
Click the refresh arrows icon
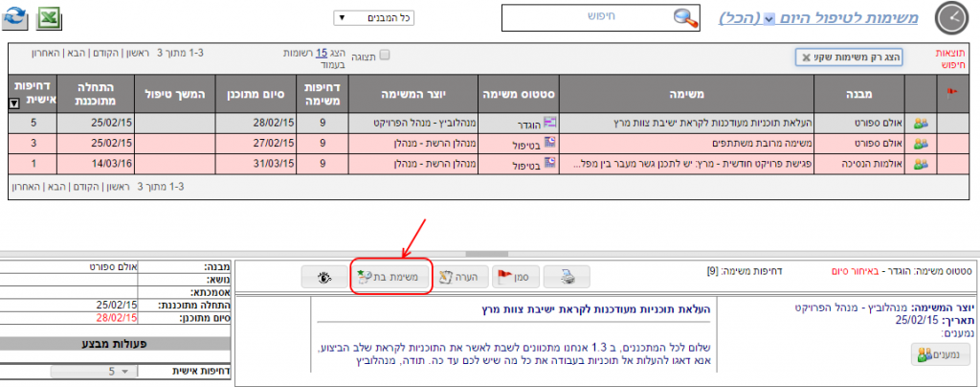(16, 19)
